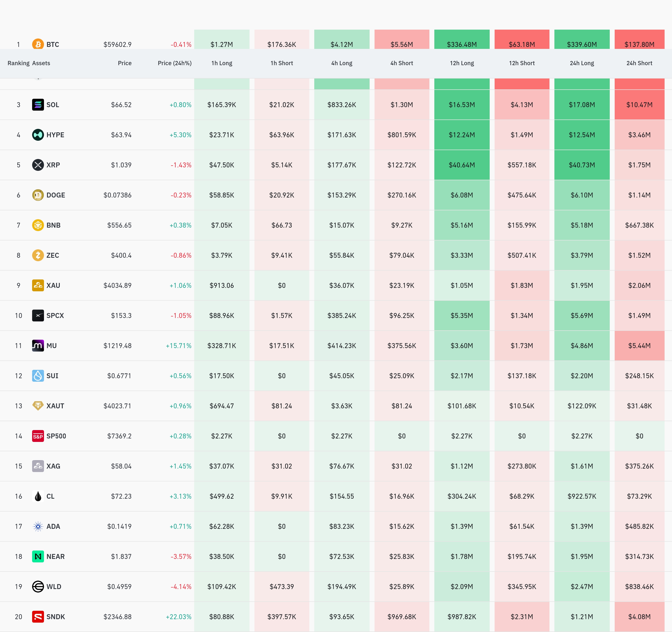Click XRP 12h Long $40.64M cell
This screenshot has width=672, height=632.
[462, 165]
